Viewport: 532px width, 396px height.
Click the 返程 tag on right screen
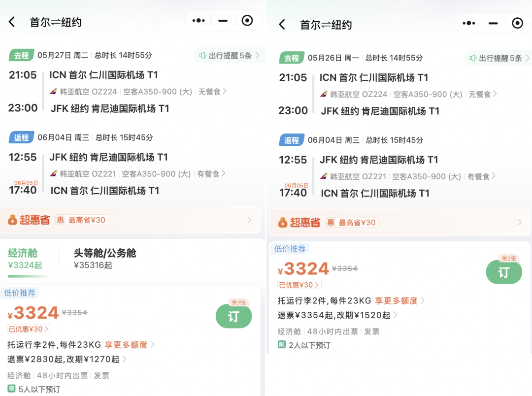click(x=292, y=140)
